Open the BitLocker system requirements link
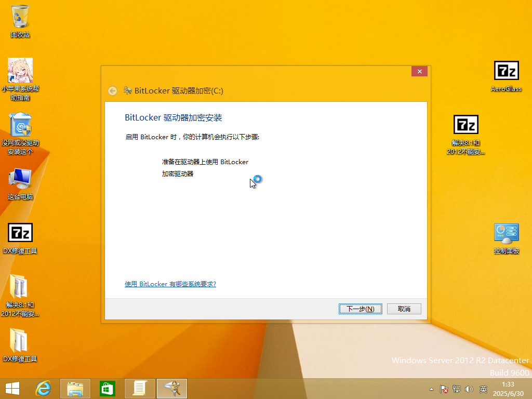This screenshot has width=532, height=399. 170,284
